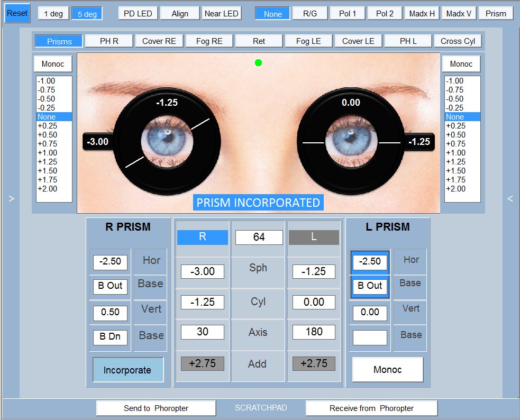
Task: Open the Cross Cyl tab
Action: click(x=458, y=41)
